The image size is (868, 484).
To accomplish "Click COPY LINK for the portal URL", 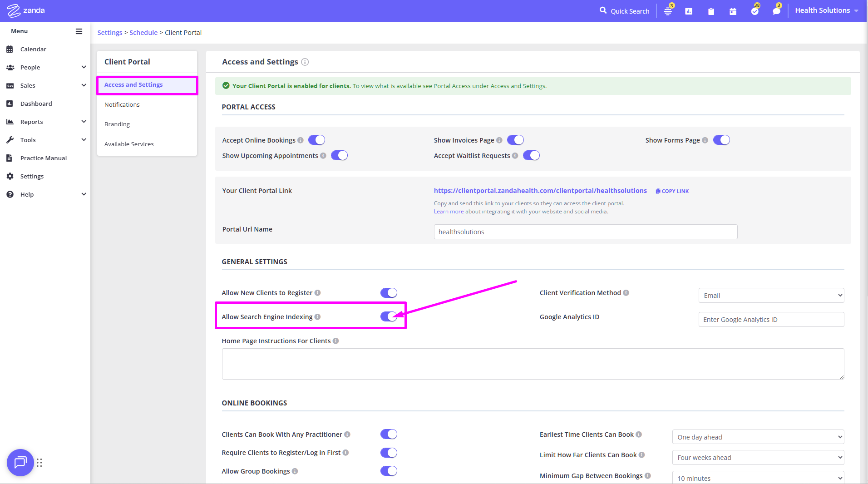I will [672, 191].
